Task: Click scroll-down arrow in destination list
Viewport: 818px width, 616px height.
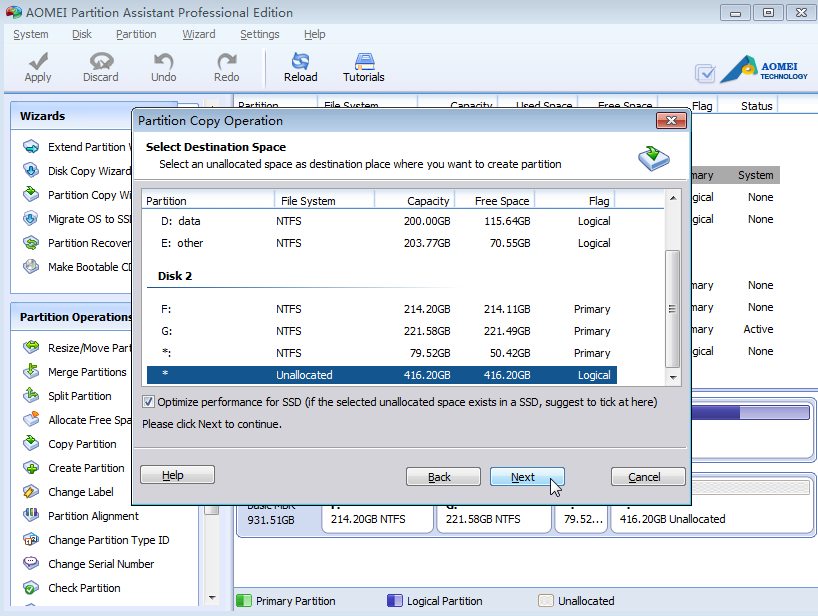Action: 673,377
